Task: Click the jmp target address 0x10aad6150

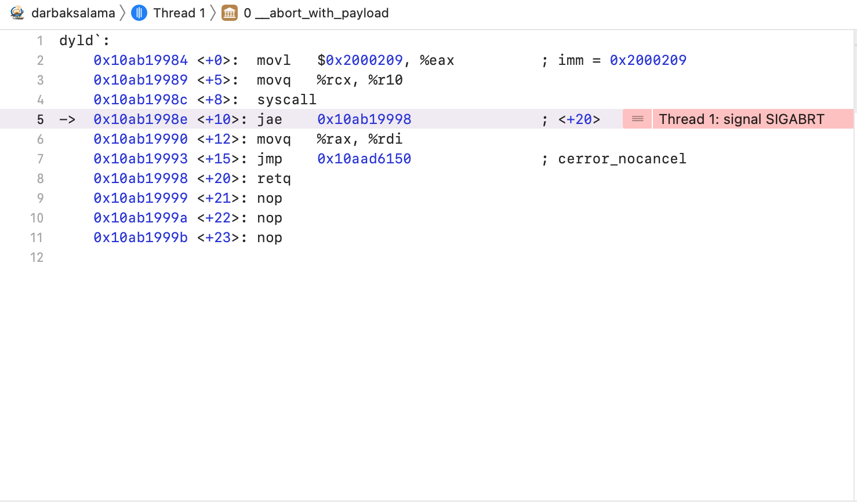Action: (364, 159)
